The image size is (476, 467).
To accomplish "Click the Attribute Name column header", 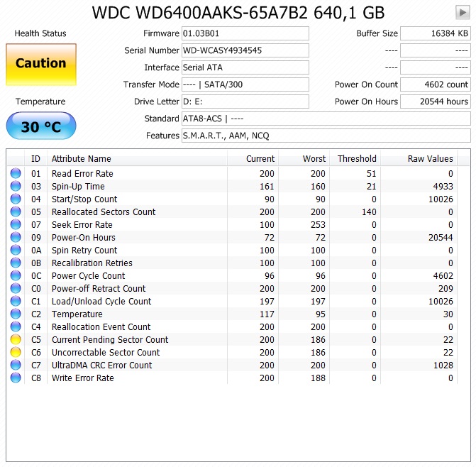I will click(x=137, y=158).
